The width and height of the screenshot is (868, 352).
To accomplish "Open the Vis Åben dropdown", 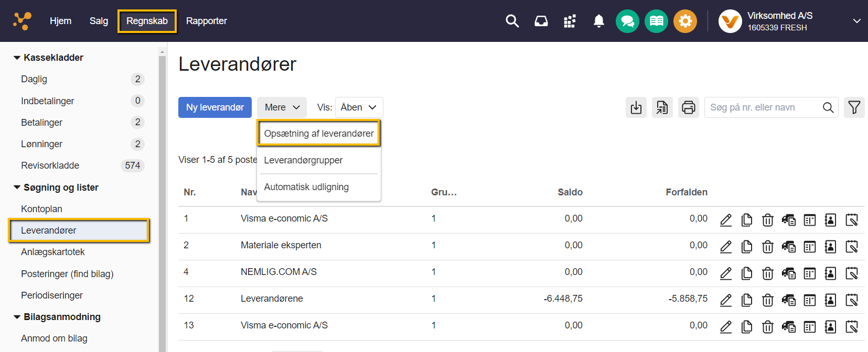I will tap(359, 107).
